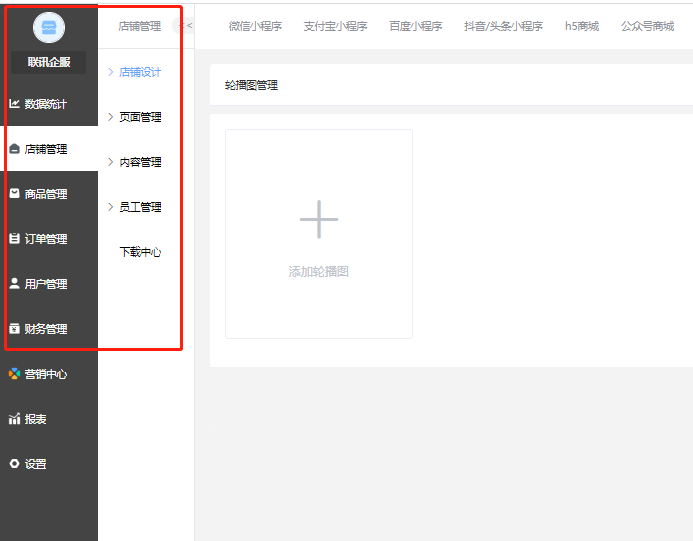The height and width of the screenshot is (541, 693).
Task: Click the 轮播图管理 heading
Action: [251, 85]
